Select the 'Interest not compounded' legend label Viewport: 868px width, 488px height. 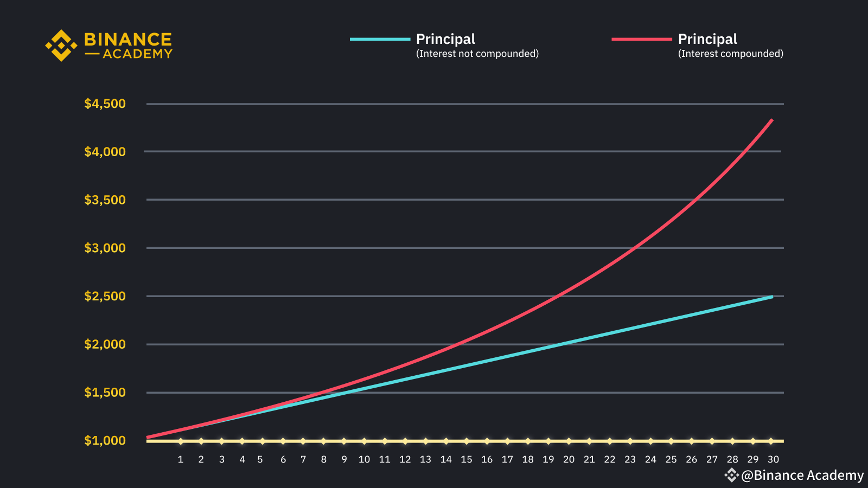coord(477,54)
